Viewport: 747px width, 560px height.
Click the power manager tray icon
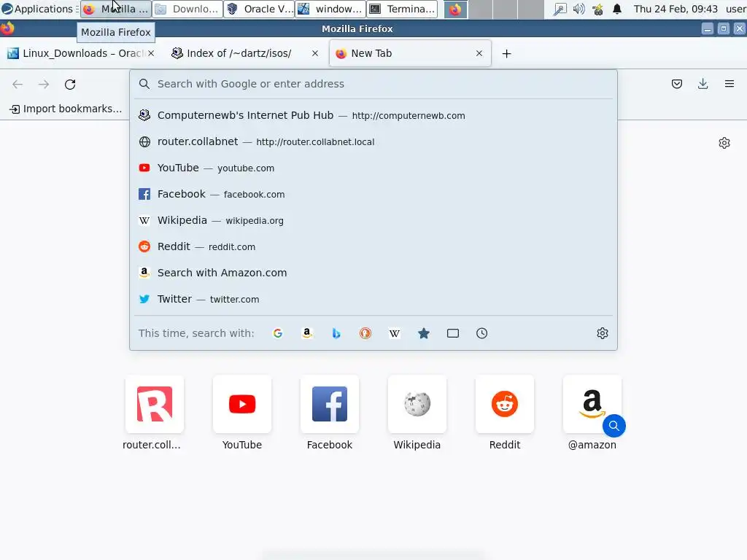[598, 9]
